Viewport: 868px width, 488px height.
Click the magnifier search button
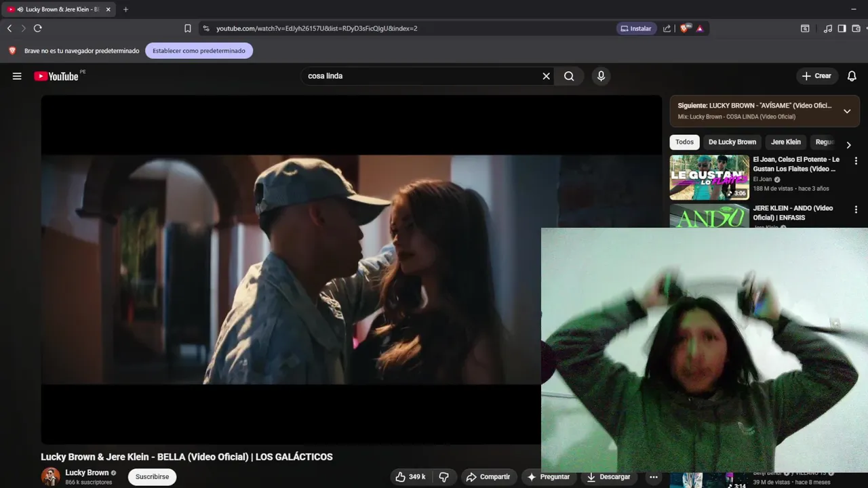[x=569, y=76]
